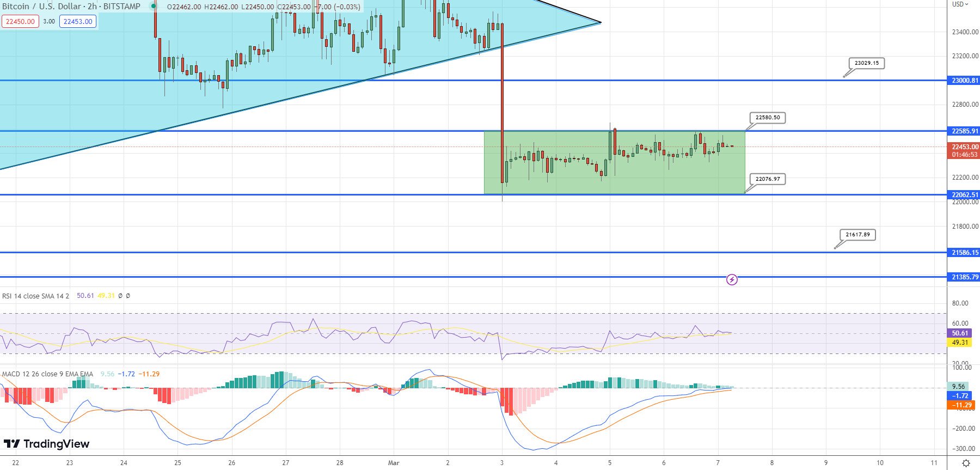Click the green market status dot
The width and height of the screenshot is (980, 470).
[154, 7]
